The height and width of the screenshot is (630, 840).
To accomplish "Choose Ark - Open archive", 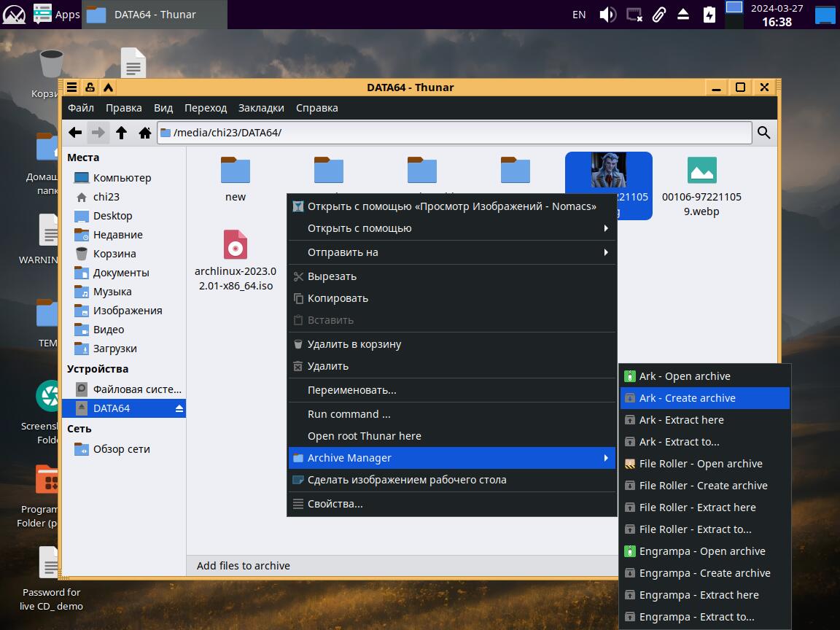I will (704, 376).
